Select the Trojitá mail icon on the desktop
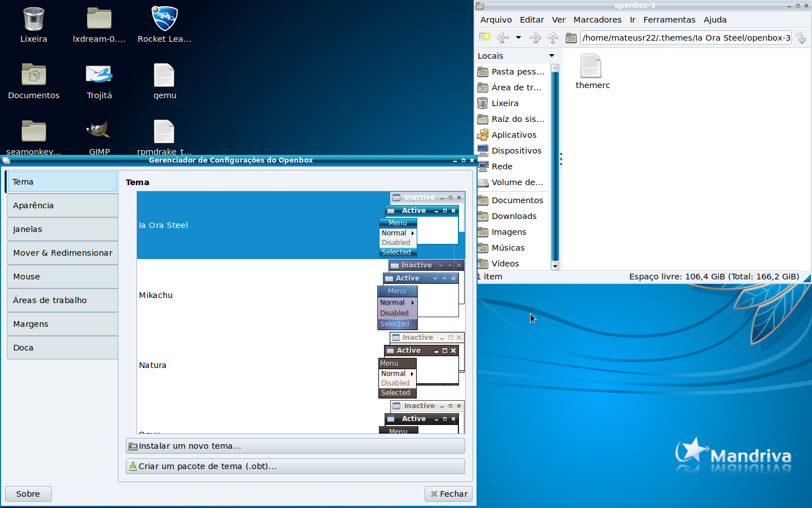812x508 pixels. 99,81
